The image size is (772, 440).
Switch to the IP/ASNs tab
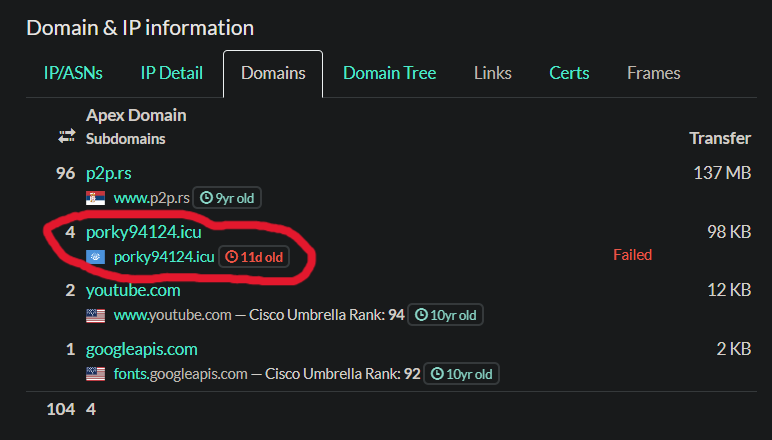pyautogui.click(x=73, y=73)
